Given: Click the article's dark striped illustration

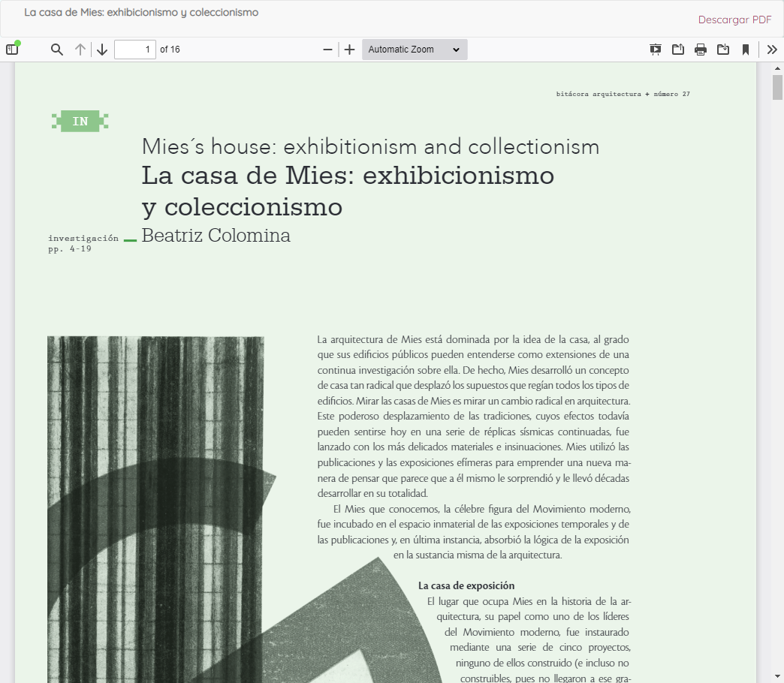Looking at the screenshot, I should [155, 510].
